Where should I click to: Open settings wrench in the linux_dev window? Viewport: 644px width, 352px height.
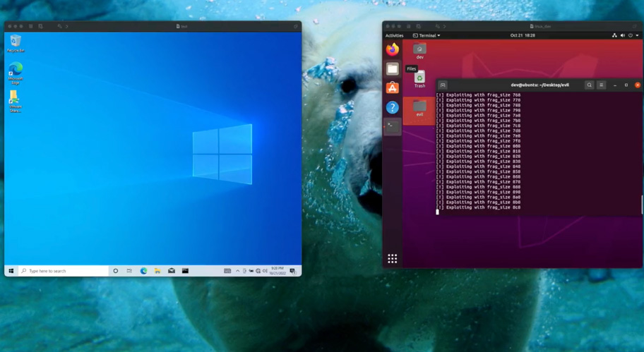pyautogui.click(x=437, y=26)
